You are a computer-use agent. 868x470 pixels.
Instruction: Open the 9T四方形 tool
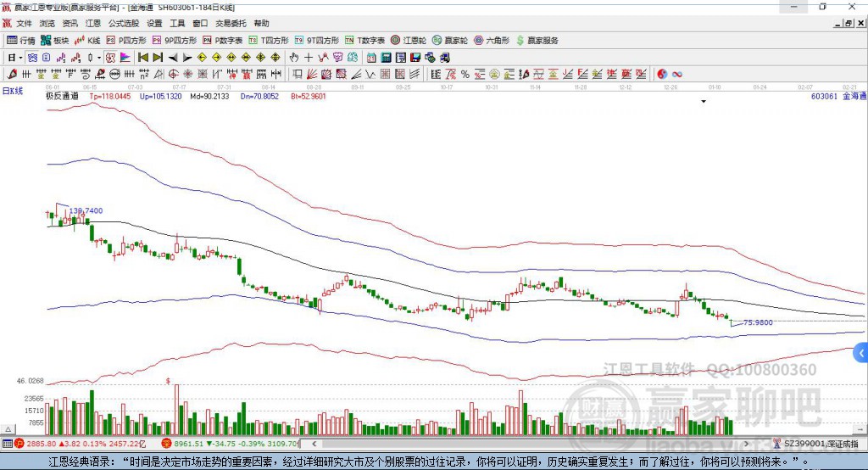tap(317, 41)
